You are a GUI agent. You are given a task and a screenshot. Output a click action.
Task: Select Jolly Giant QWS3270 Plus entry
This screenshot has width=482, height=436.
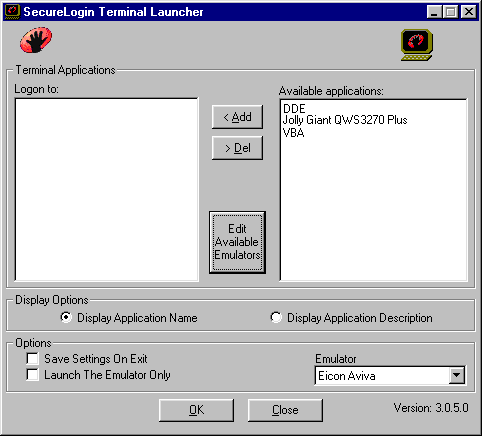(x=345, y=120)
